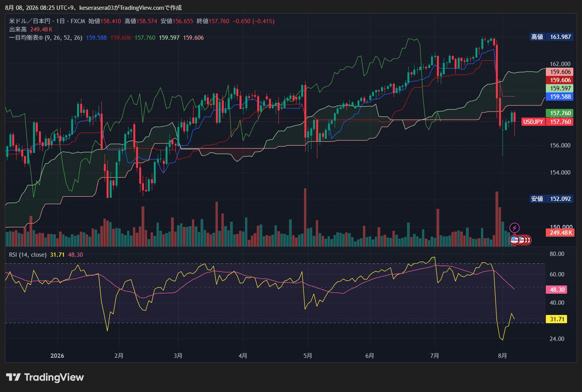
Task: Click the red 249.48K volume axis label
Action: point(560,232)
